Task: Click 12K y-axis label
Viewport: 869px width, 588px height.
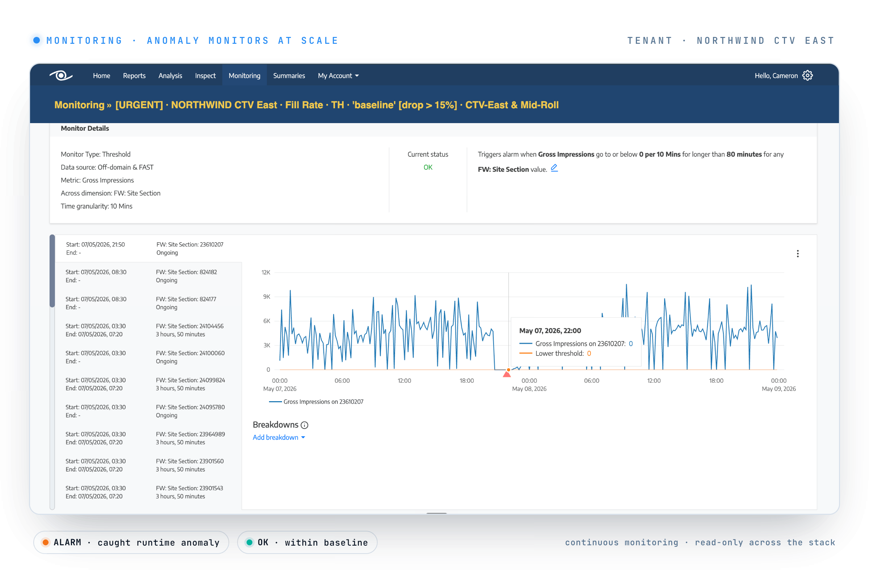Action: (x=266, y=272)
